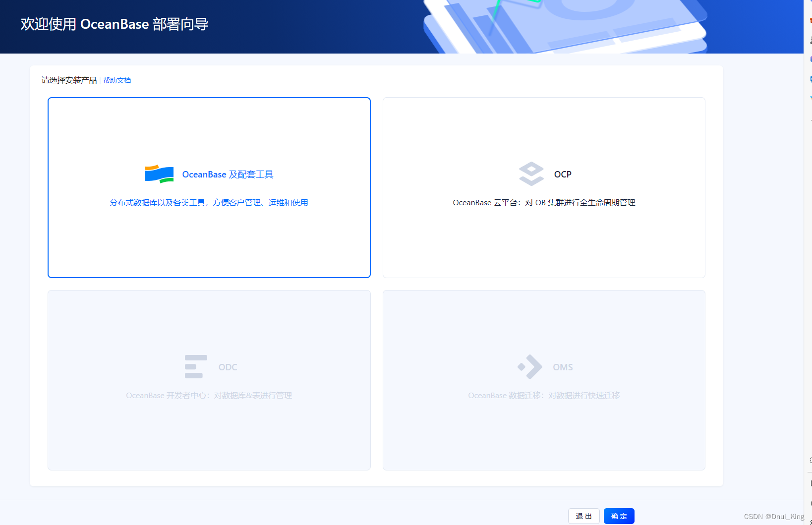
Task: Click the 请选择安装产品 prompt label
Action: (x=69, y=80)
